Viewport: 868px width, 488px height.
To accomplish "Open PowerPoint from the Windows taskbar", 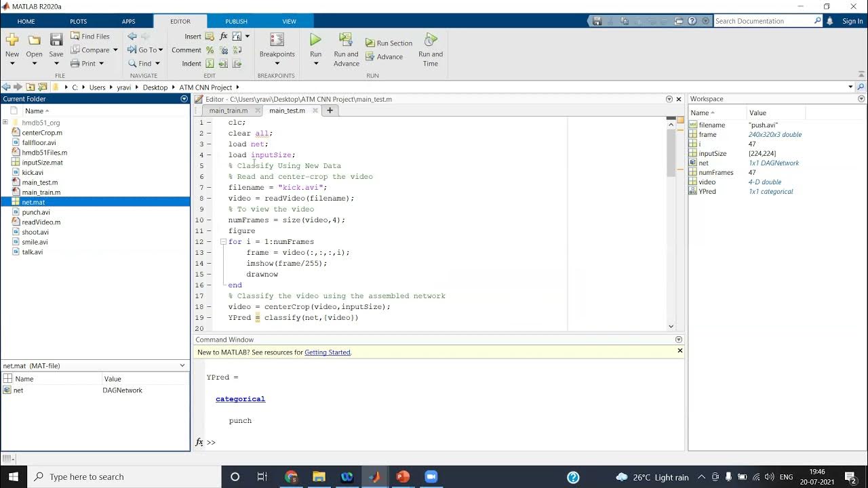I will pyautogui.click(x=403, y=476).
